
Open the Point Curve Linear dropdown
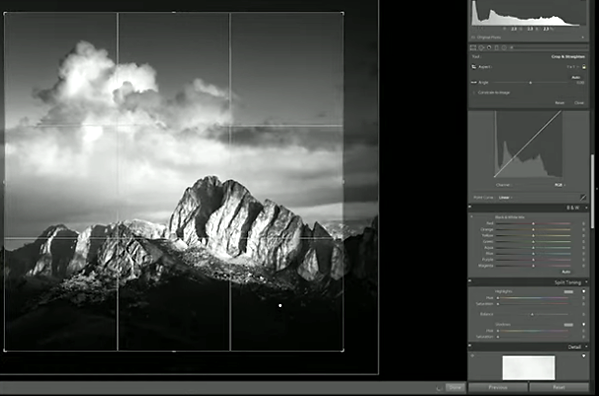505,197
